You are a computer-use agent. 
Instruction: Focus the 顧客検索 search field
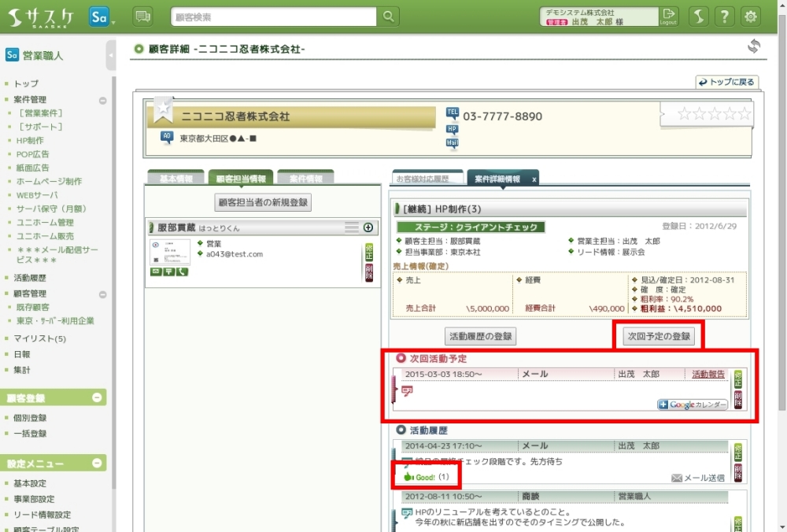coord(274,17)
